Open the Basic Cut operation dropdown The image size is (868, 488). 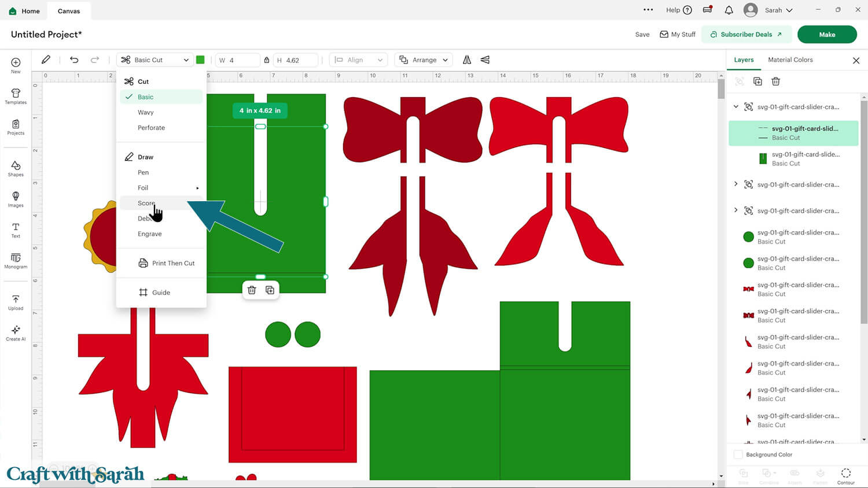[155, 60]
